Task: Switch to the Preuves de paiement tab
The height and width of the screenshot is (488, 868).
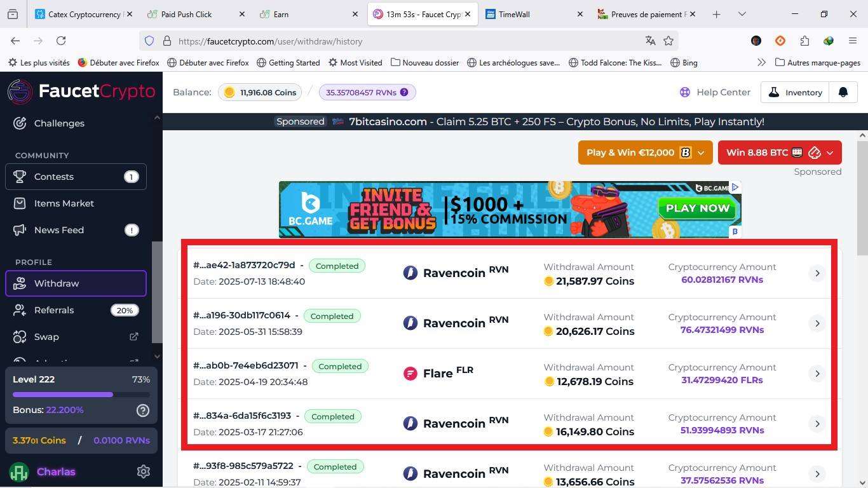Action: (647, 14)
